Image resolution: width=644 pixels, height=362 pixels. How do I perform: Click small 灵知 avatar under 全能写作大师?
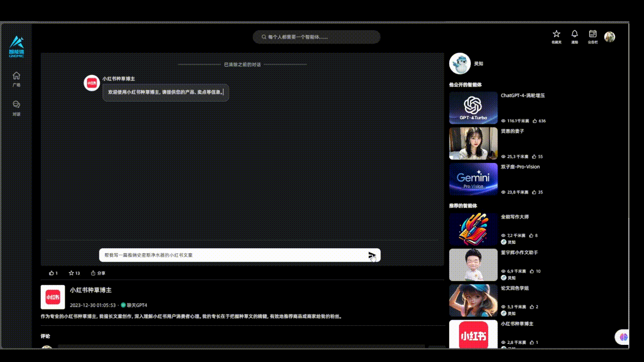point(504,242)
